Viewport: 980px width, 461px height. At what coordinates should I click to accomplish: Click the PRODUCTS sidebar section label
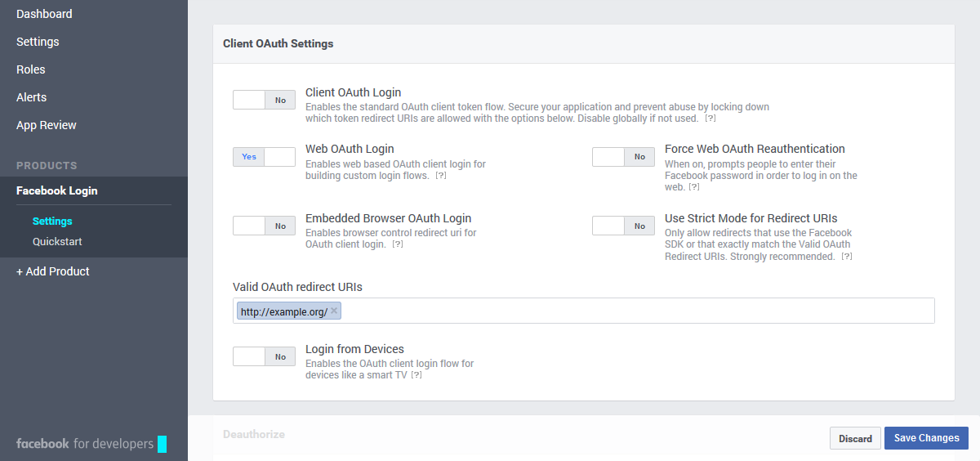[47, 165]
